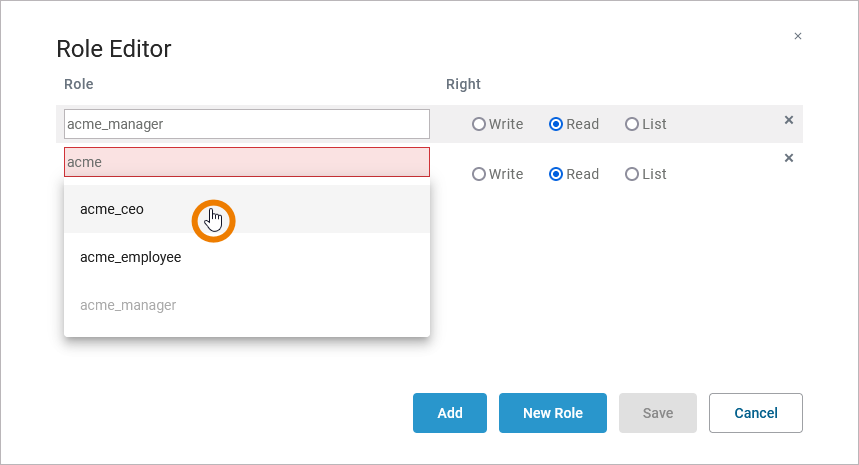Screen dimensions: 859x465
Task: Click the New Role button
Action: click(x=552, y=413)
